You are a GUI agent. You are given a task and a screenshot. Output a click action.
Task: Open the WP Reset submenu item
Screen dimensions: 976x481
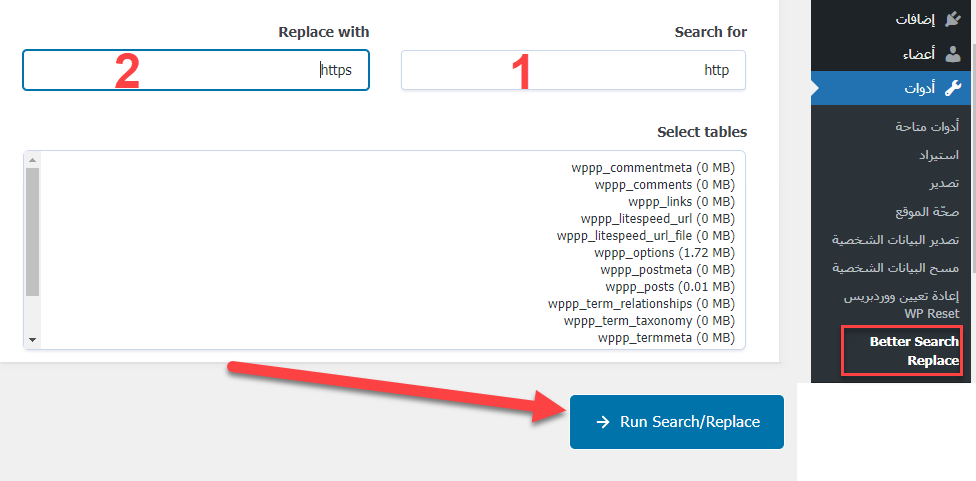[902, 305]
